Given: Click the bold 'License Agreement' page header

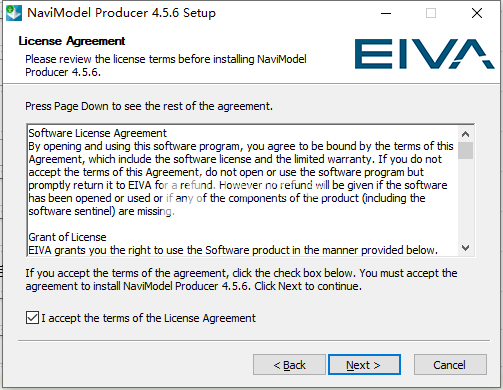Looking at the screenshot, I should 72,41.
